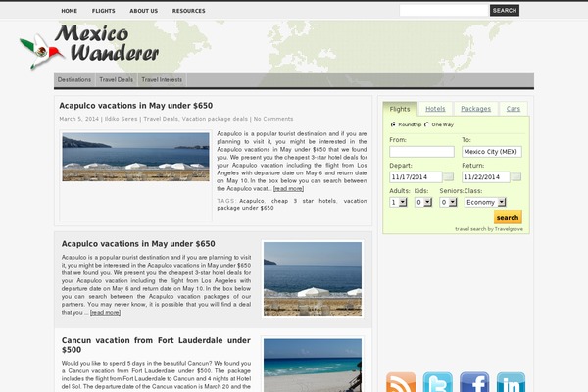Open the Acapulco tag link

[x=252, y=201]
